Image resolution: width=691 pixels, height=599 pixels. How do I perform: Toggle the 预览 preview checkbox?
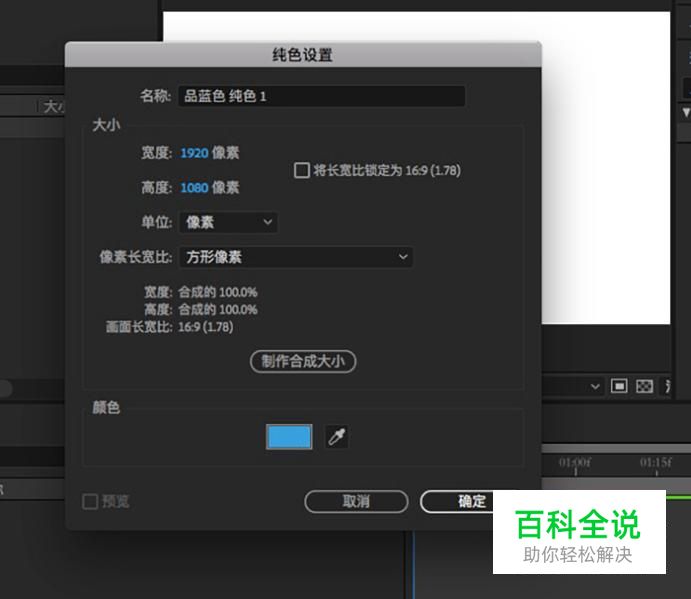pyautogui.click(x=90, y=502)
